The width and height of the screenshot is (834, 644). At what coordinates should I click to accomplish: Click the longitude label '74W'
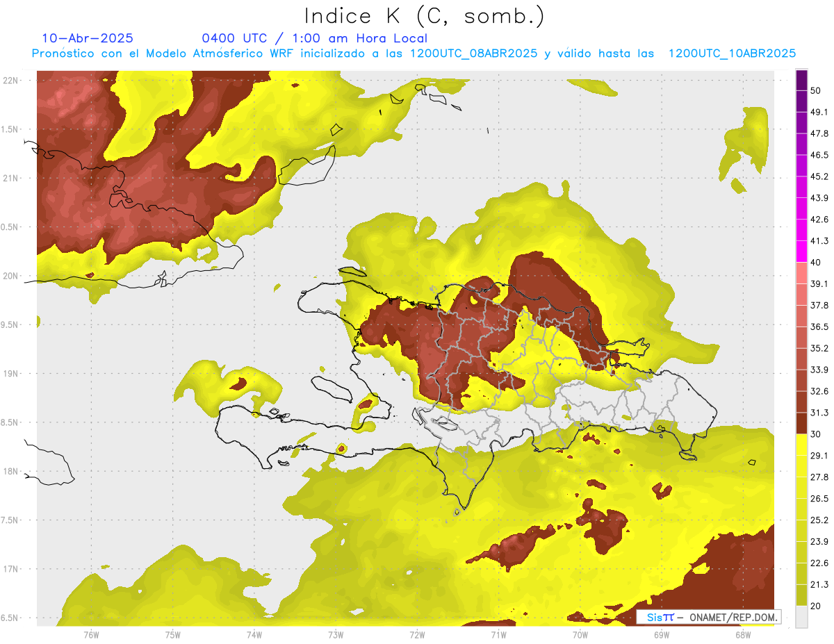point(254,634)
